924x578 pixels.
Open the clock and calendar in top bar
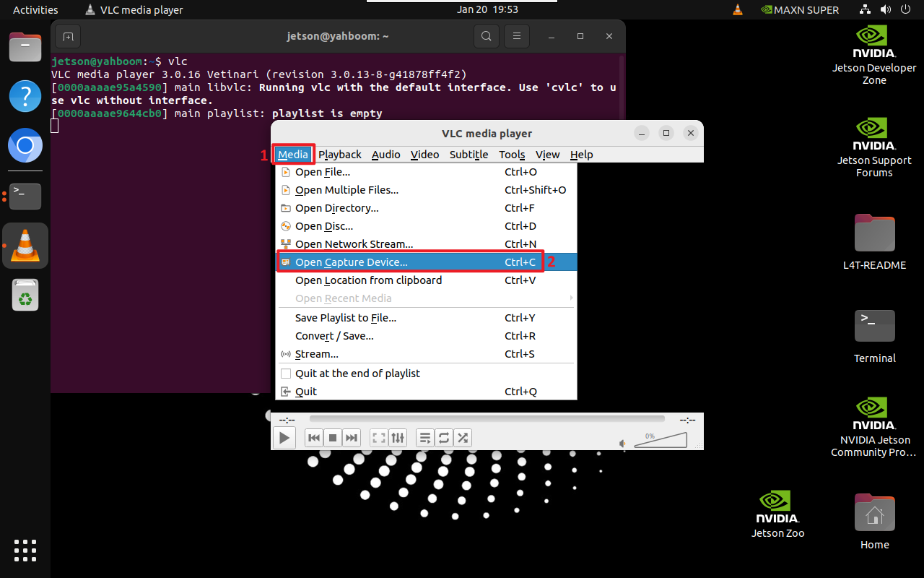coord(487,9)
